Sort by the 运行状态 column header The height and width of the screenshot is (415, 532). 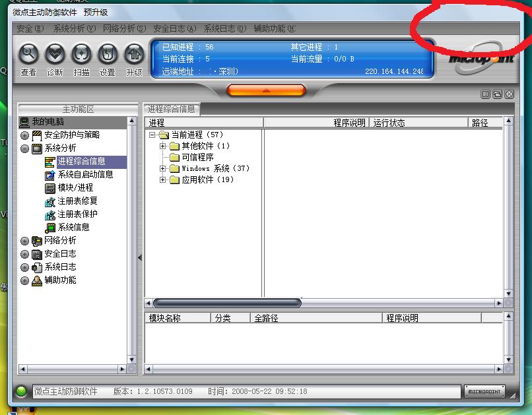click(x=418, y=123)
